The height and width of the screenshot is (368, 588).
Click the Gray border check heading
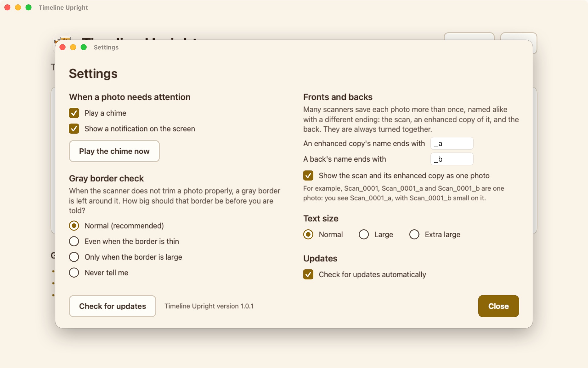pyautogui.click(x=106, y=178)
